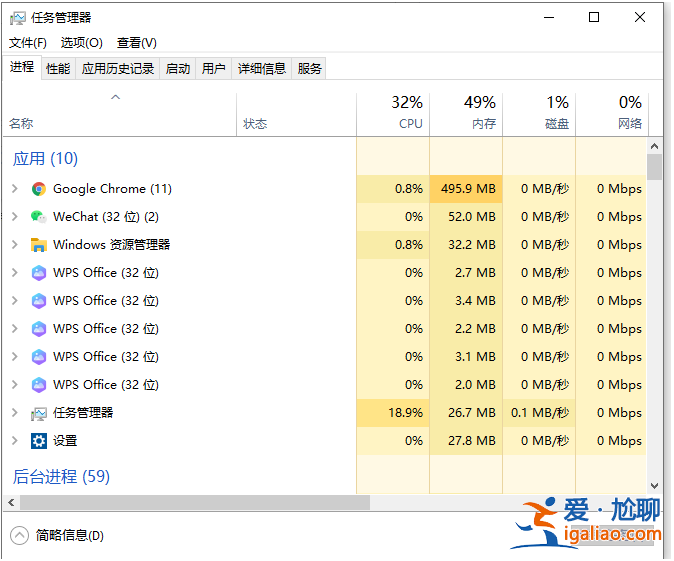
Task: Sort processes by the 内存 column header
Action: coord(466,115)
